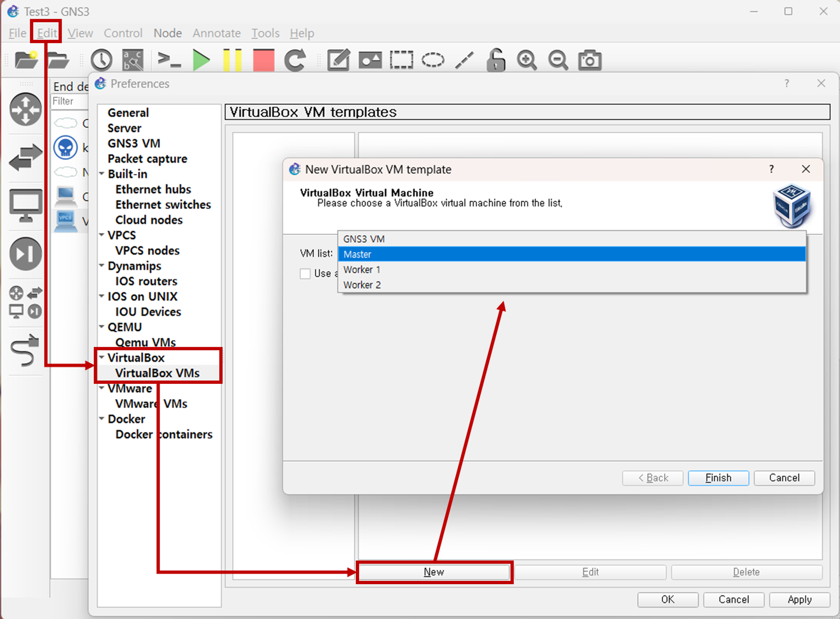Viewport: 840px width, 619px height.
Task: Click the lock items padlock icon
Action: [496, 60]
